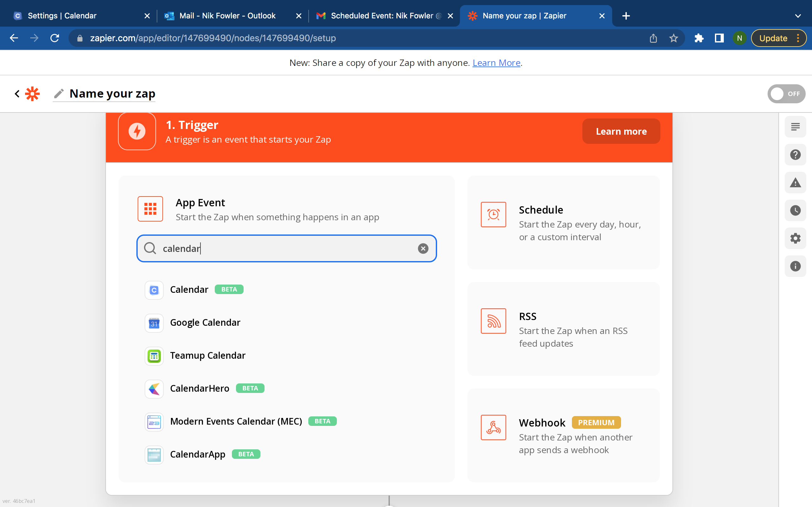Open Chrome's three-dot menu next to Update
812x507 pixels.
(x=798, y=38)
